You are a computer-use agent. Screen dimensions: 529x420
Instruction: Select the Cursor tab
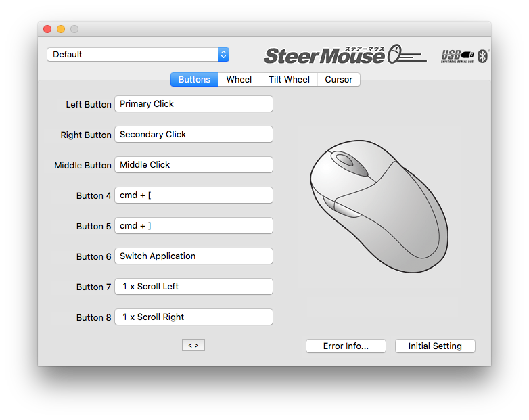[x=339, y=79]
